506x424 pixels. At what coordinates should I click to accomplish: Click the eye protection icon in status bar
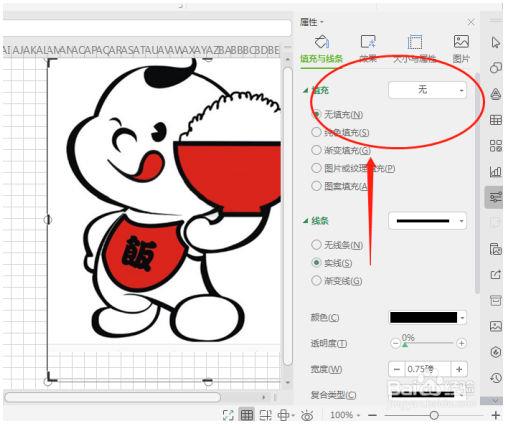click(307, 415)
